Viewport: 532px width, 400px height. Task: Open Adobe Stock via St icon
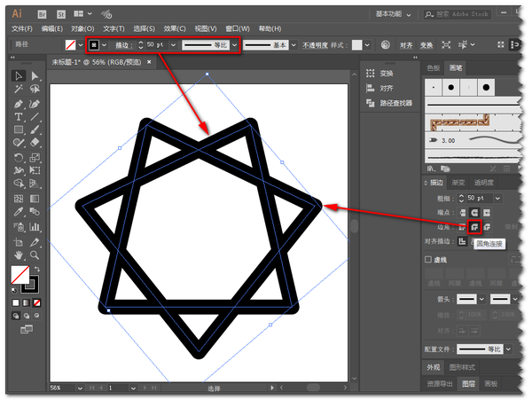60,14
